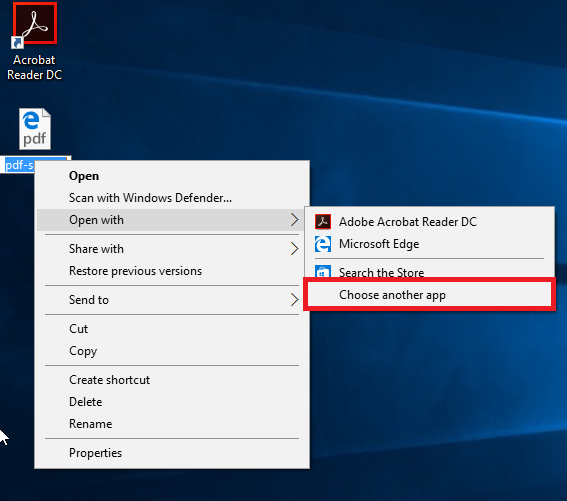Expand the Share with submenu arrow

294,249
